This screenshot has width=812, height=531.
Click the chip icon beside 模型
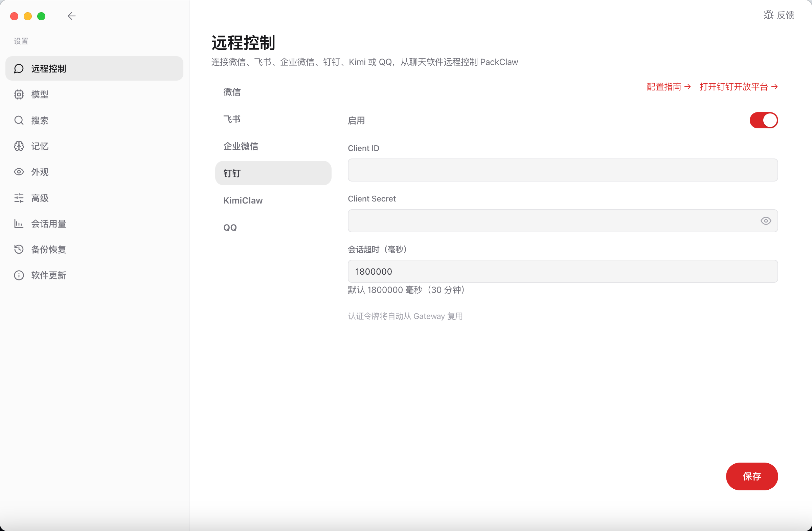click(x=19, y=94)
